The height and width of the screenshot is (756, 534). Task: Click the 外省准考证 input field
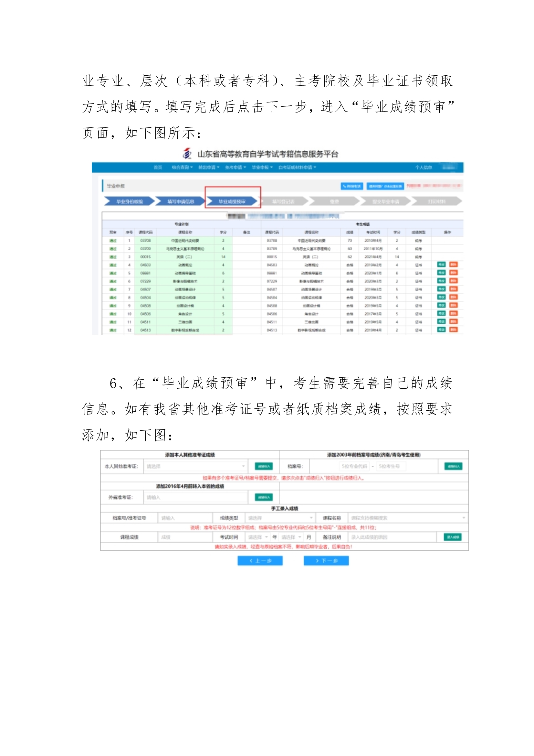(x=195, y=497)
